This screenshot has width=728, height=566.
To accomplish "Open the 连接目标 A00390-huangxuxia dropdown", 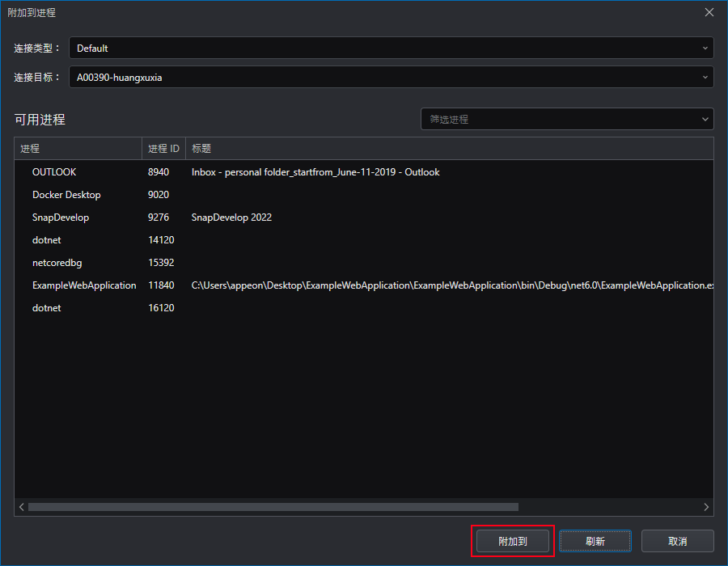I will [392, 77].
